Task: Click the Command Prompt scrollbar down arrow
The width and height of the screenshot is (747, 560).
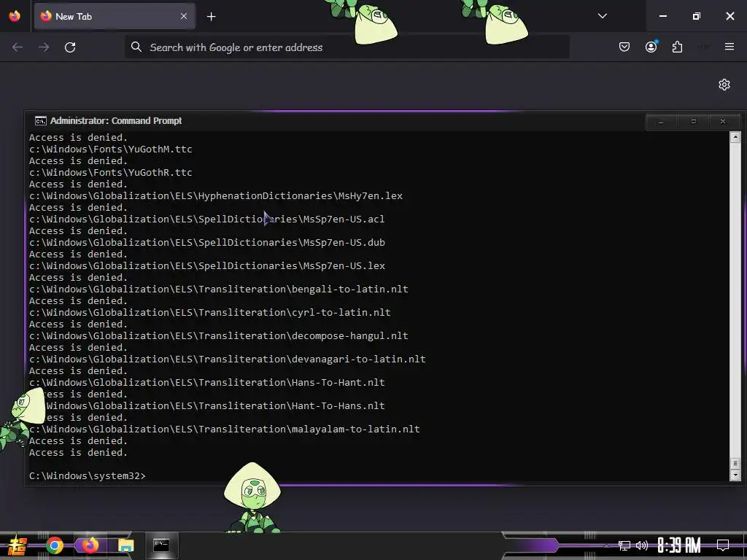Action: pos(735,475)
